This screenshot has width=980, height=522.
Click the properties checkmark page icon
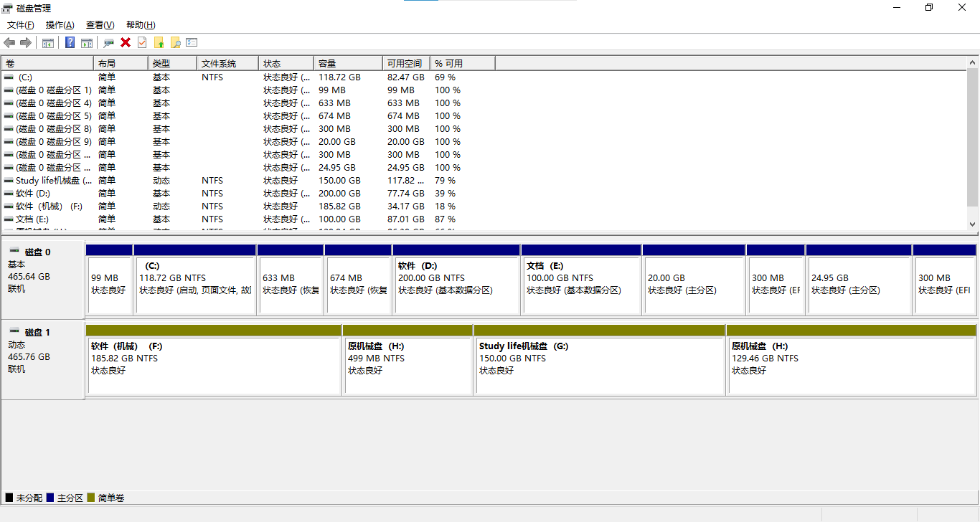142,42
